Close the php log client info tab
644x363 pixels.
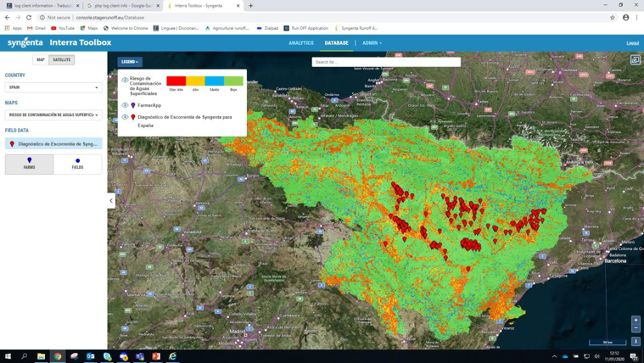tap(158, 6)
